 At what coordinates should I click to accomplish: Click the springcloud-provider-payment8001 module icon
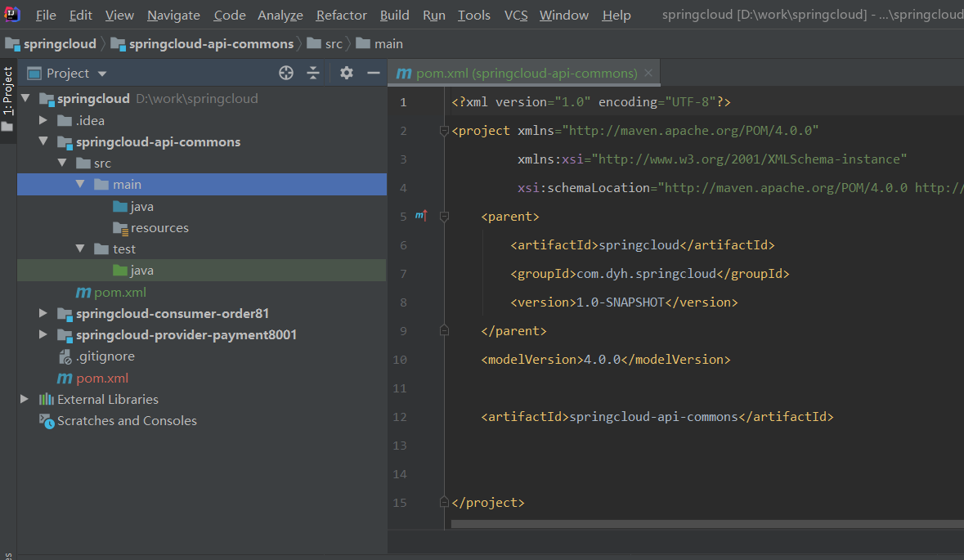click(65, 335)
